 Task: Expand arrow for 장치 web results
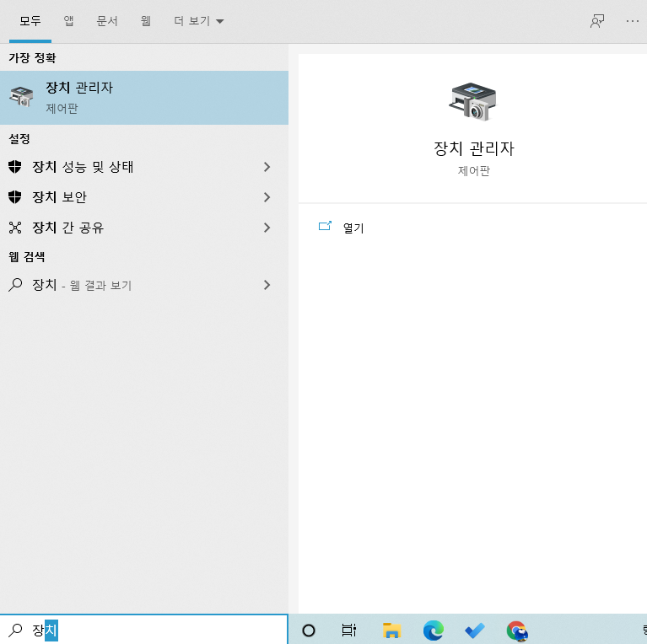point(267,285)
